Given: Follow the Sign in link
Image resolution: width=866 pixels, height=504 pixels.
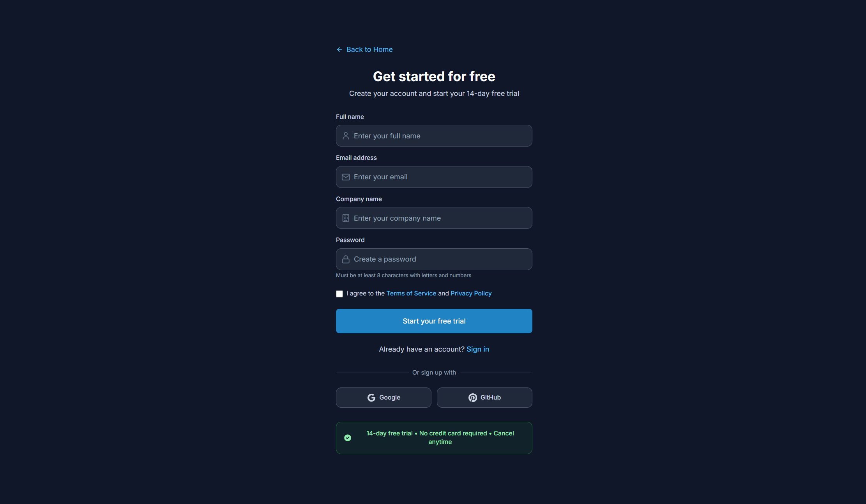Looking at the screenshot, I should (x=477, y=349).
